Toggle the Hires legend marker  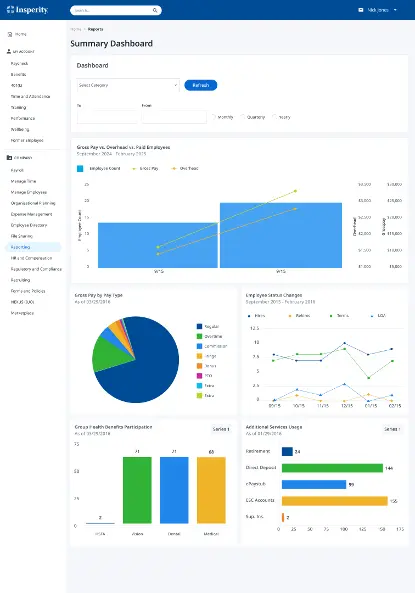click(249, 316)
